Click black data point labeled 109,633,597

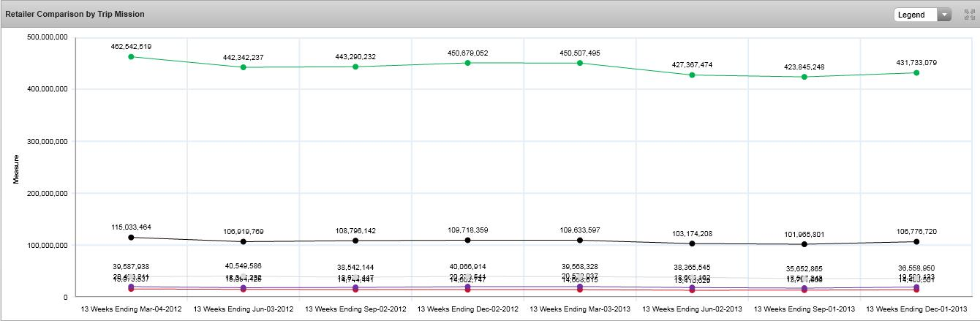(580, 240)
